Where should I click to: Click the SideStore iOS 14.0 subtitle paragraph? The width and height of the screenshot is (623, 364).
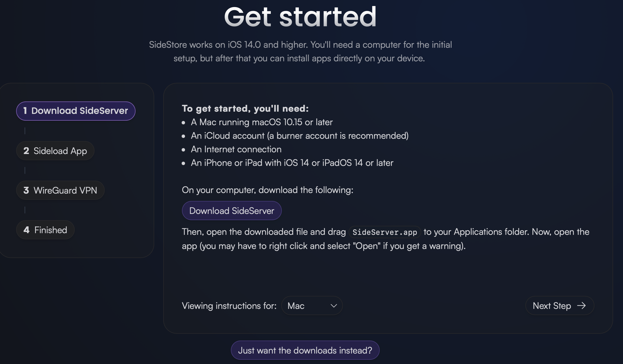300,51
